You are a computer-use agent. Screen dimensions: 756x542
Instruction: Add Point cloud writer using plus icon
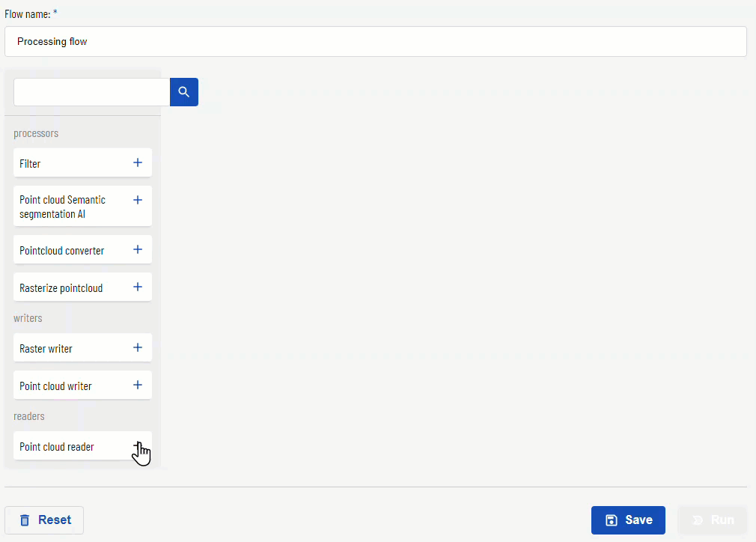[x=138, y=385]
